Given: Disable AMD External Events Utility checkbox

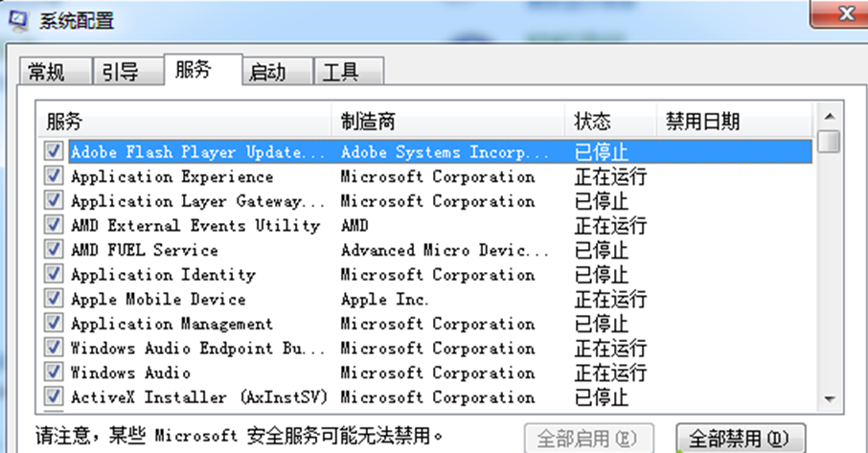Looking at the screenshot, I should tap(54, 225).
